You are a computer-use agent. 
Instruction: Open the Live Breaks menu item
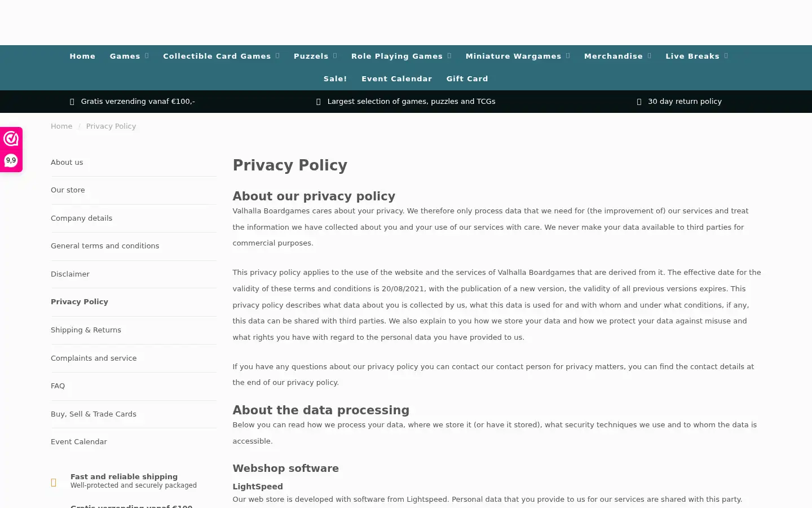[692, 56]
